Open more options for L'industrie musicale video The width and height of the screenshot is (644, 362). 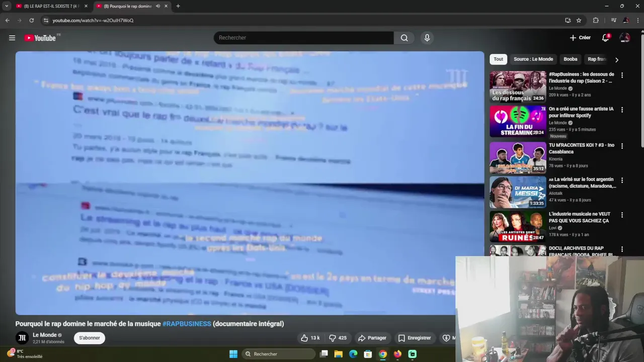point(622,215)
